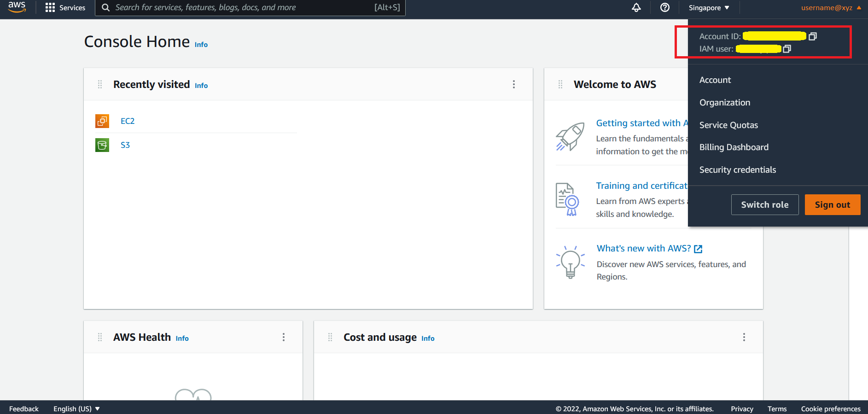The image size is (868, 414).
Task: Click Info link next to Recently visited
Action: pos(201,86)
